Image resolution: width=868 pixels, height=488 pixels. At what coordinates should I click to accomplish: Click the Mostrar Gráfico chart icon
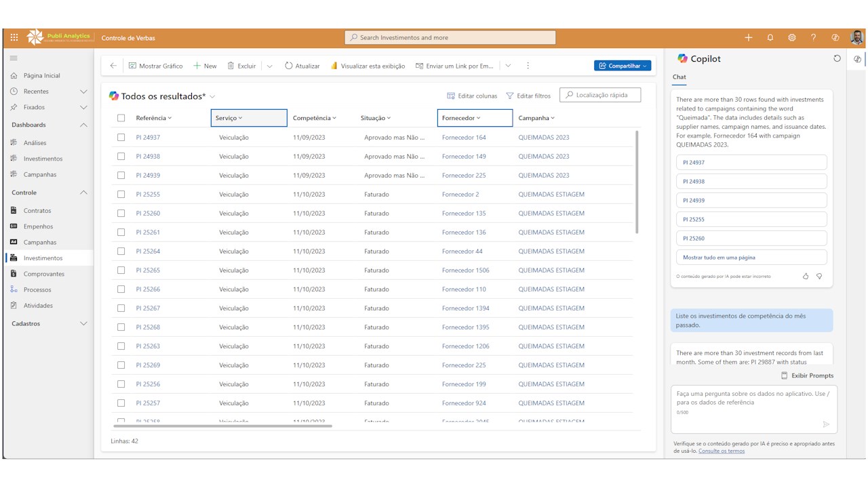click(x=133, y=66)
